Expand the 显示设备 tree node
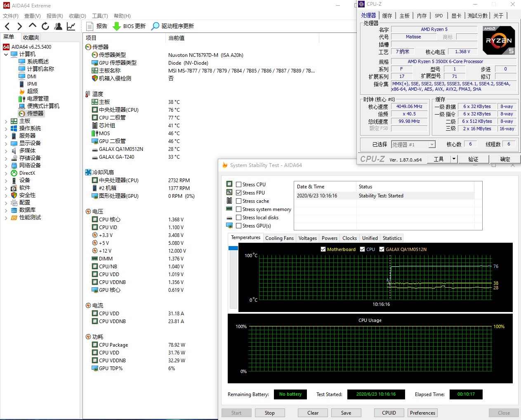 [x=6, y=143]
